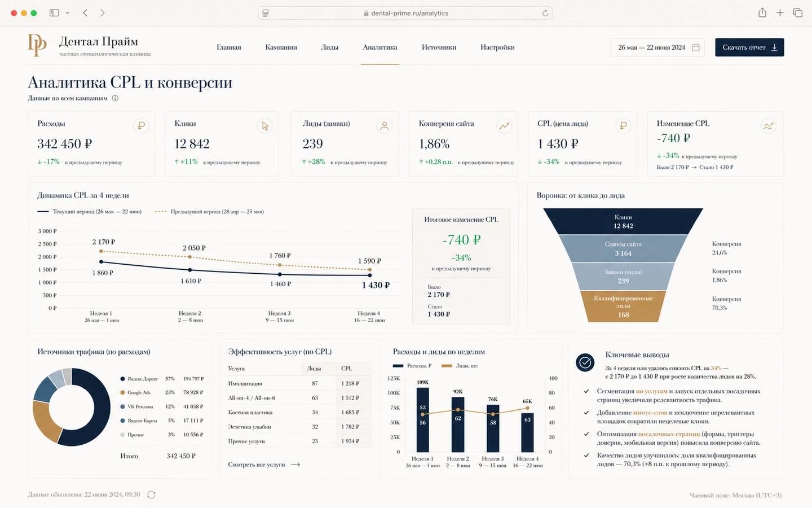
Task: Click the ruble icon in Расходы card
Action: pos(141,126)
